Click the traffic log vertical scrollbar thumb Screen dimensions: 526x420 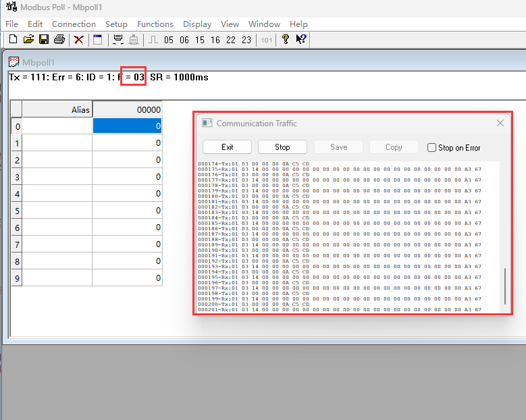tap(505, 286)
